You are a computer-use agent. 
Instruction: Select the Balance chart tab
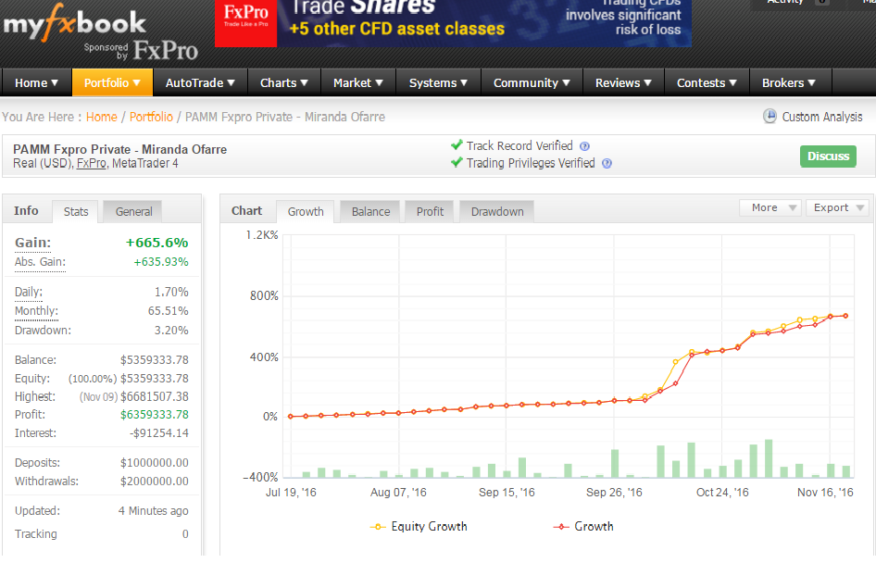(370, 212)
